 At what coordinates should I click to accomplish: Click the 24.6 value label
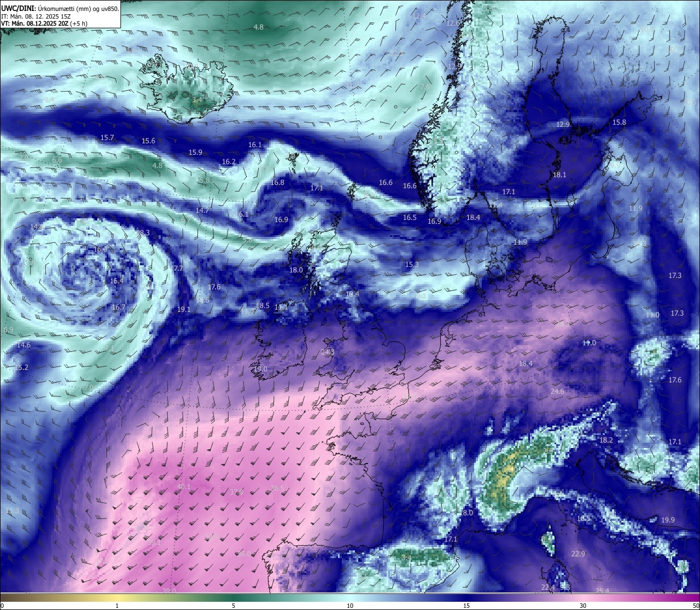pyautogui.click(x=557, y=392)
